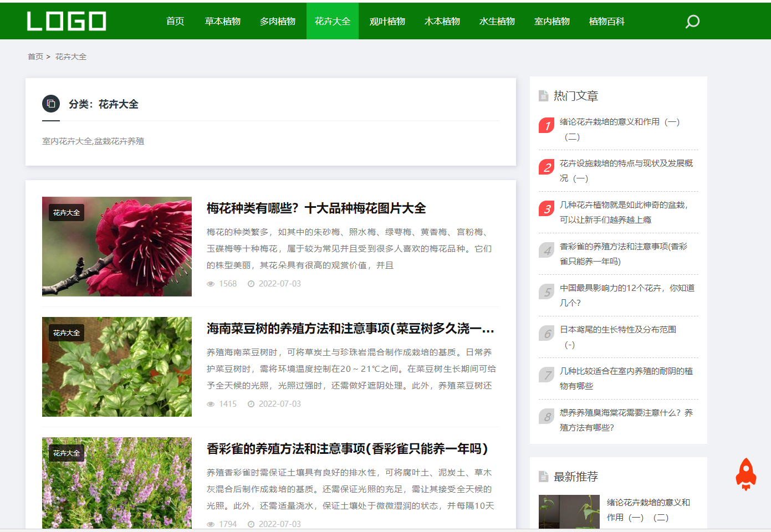
Task: Click the 热门文章 section heading
Action: [x=576, y=96]
